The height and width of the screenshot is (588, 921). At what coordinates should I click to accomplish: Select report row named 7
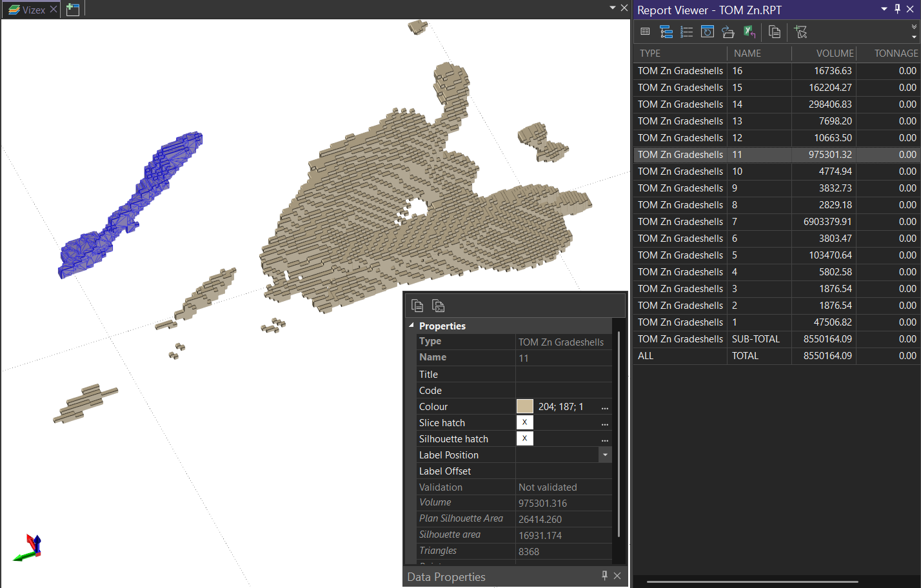coord(777,222)
